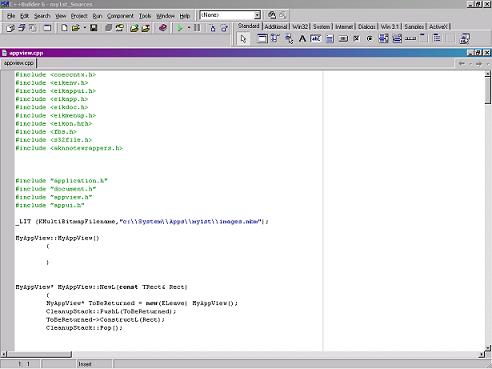Screen dimensions: 492x369
Task: Click the Open Project icon
Action: [x=120, y=28]
